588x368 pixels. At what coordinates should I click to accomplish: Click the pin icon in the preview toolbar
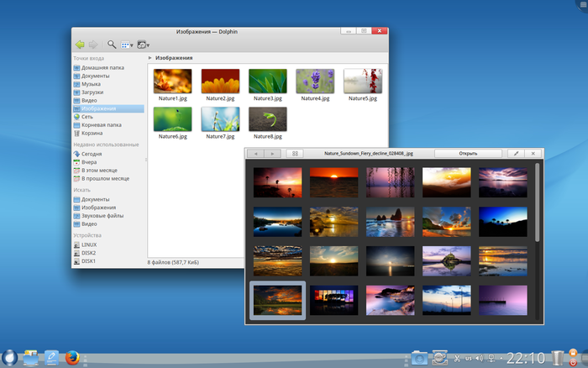(x=515, y=154)
